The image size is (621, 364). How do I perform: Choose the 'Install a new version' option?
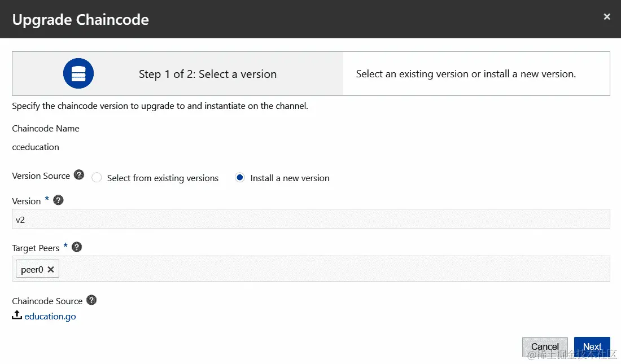click(240, 178)
